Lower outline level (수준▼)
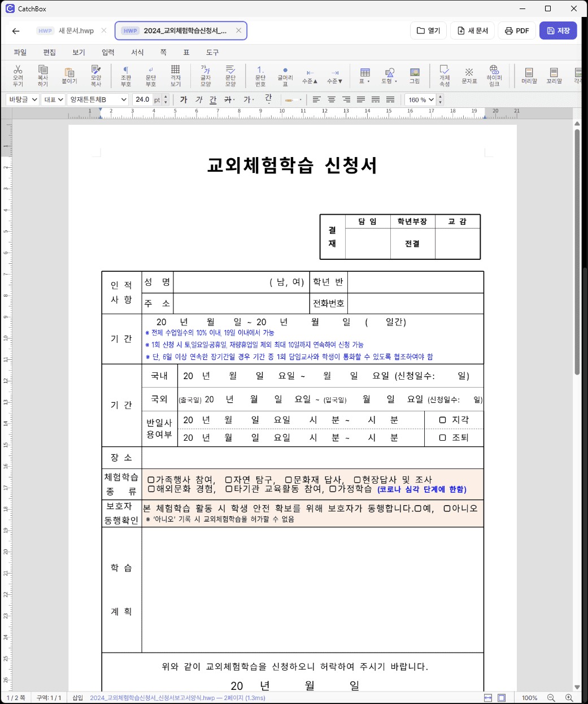Image resolution: width=588 pixels, height=704 pixels. pyautogui.click(x=335, y=76)
